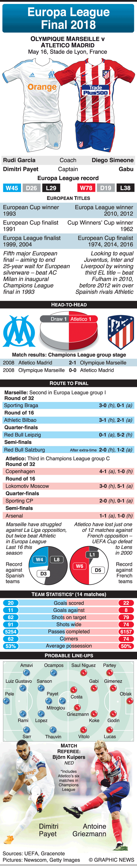The width and height of the screenshot is (137, 868).
Task: Click the blue W45 record badge
Action: [12, 188]
